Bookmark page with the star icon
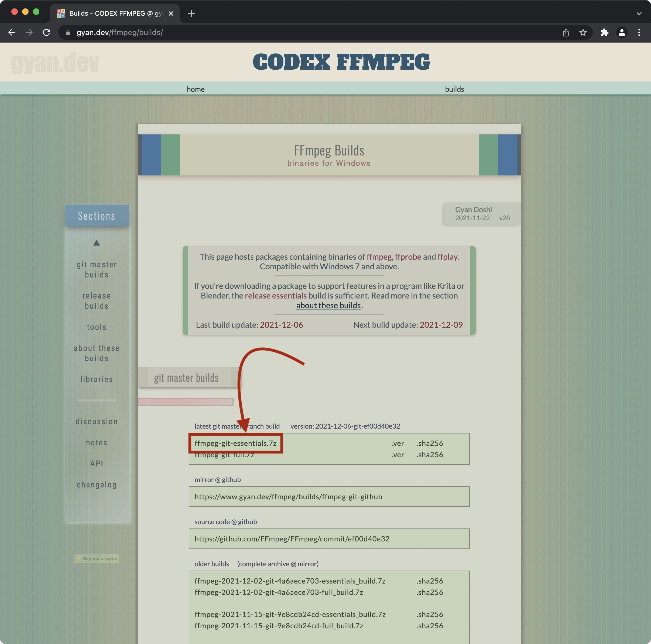651x644 pixels. point(583,32)
